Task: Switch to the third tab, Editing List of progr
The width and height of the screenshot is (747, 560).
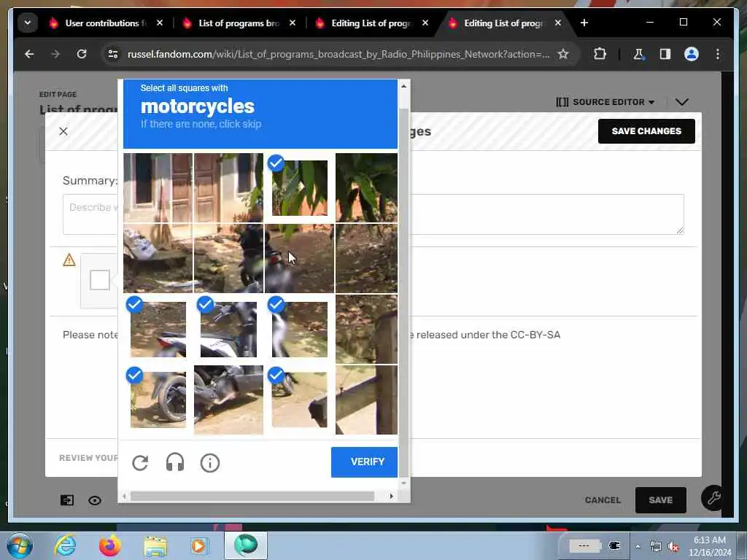Action: [371, 23]
